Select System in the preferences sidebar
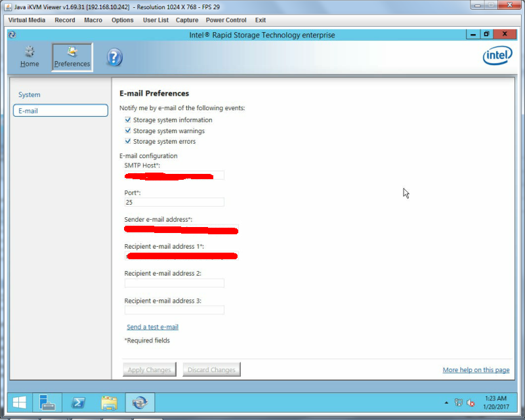The image size is (525, 420). (30, 94)
